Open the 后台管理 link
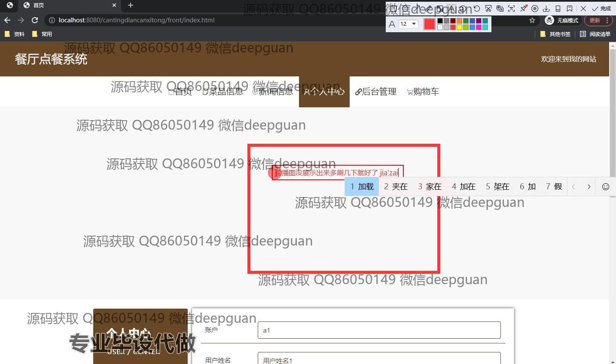The width and height of the screenshot is (616, 364). tap(376, 91)
